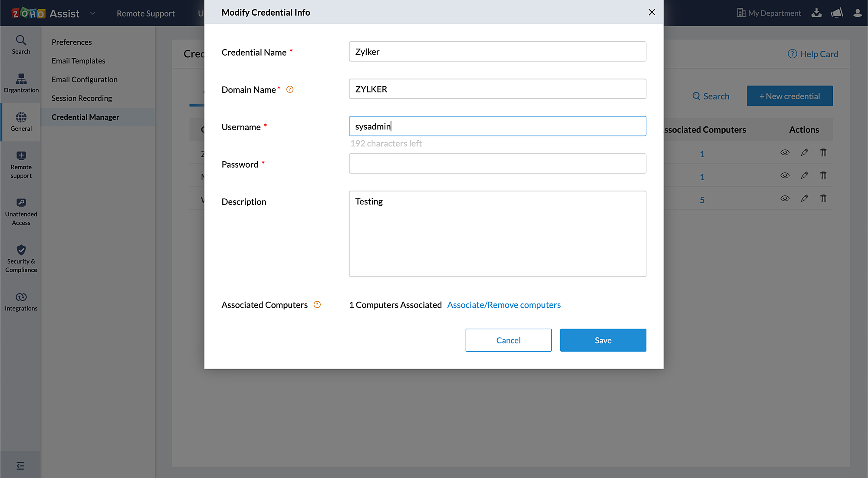This screenshot has width=868, height=478.
Task: Expand the Zoho Assist product dropdown
Action: pyautogui.click(x=92, y=13)
